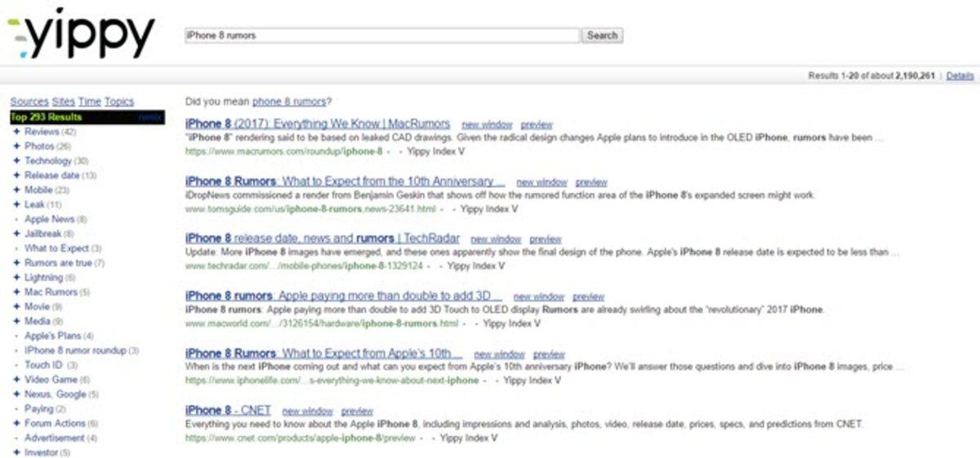This screenshot has width=980, height=458.
Task: Click the Search button
Action: [602, 35]
